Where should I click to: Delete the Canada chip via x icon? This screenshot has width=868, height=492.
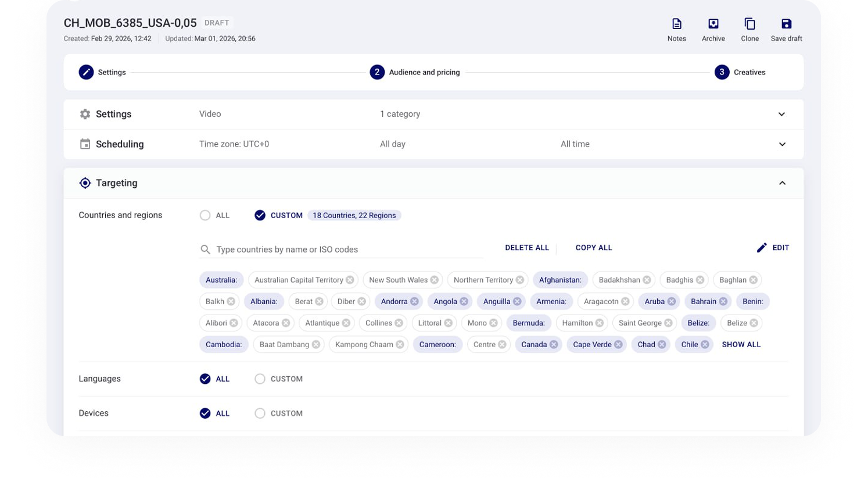(554, 344)
